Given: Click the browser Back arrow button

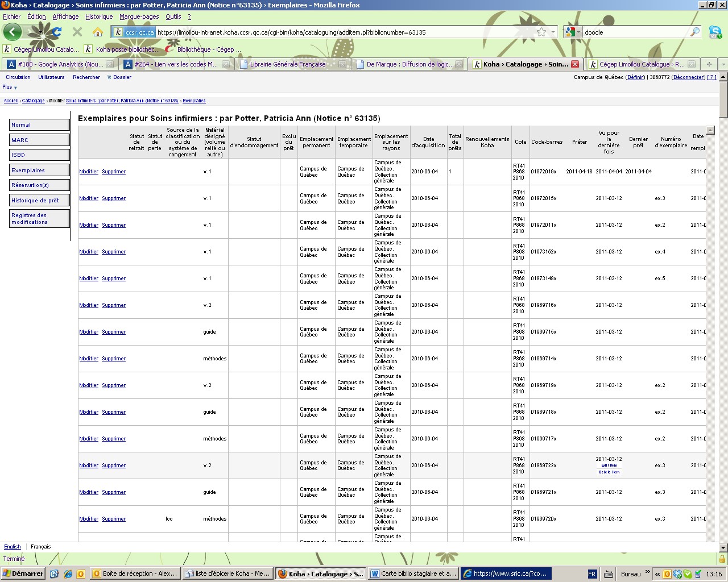Looking at the screenshot, I should click(x=13, y=32).
